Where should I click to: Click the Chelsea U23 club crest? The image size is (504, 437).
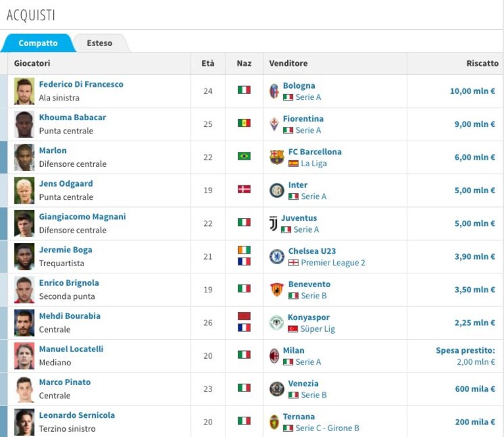tap(277, 256)
